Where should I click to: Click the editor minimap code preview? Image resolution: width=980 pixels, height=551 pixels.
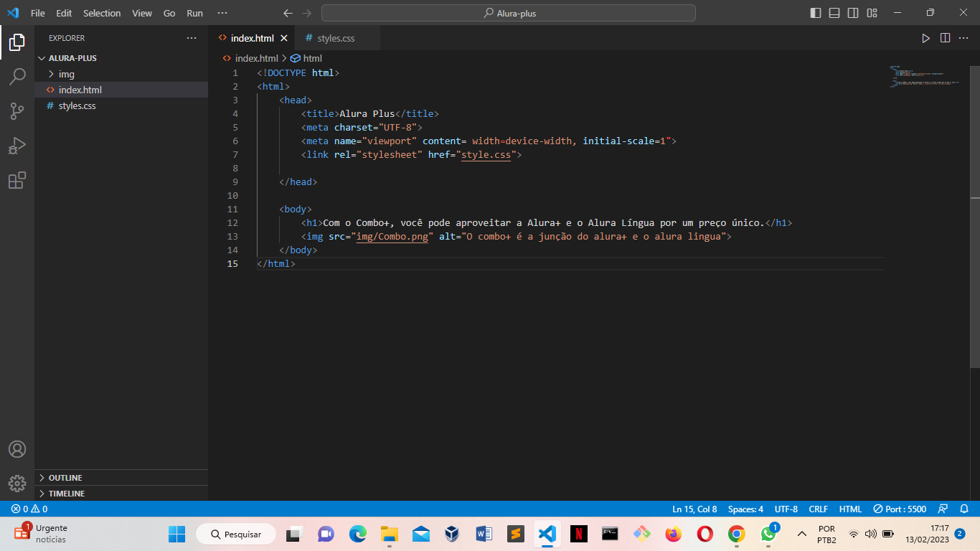(925, 76)
